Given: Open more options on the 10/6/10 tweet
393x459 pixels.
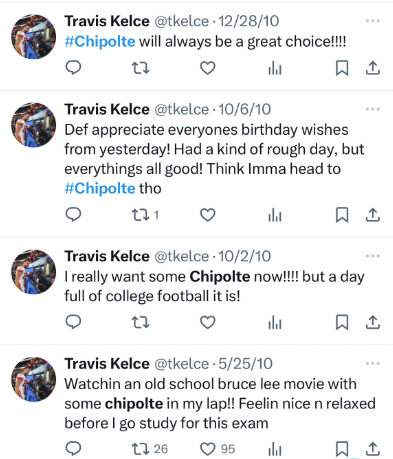Looking at the screenshot, I should point(373,109).
